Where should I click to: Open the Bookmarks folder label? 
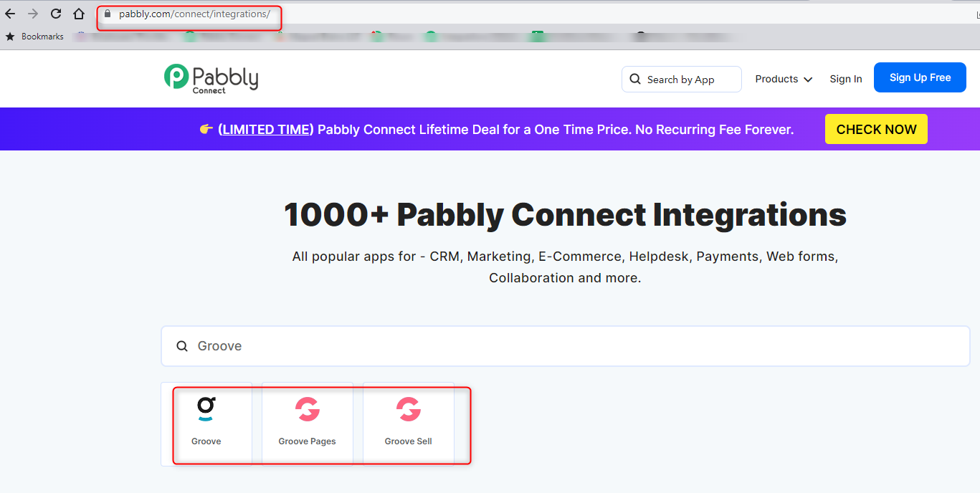pos(42,37)
